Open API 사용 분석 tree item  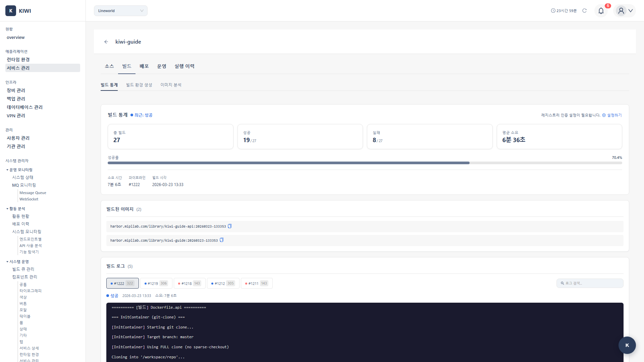(31, 246)
